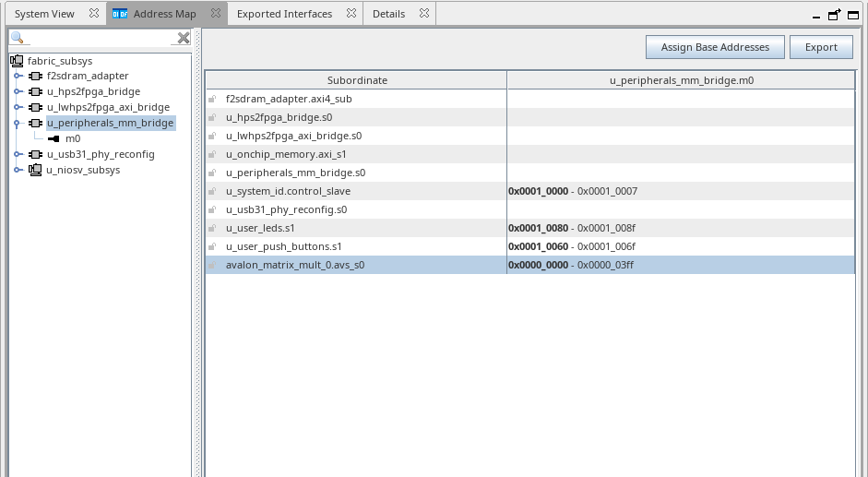Clear the search filter with X icon

(184, 38)
